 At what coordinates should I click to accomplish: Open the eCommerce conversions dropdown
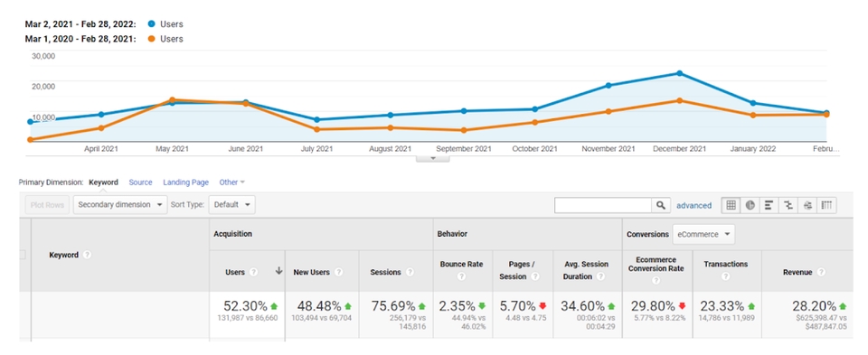tap(703, 235)
